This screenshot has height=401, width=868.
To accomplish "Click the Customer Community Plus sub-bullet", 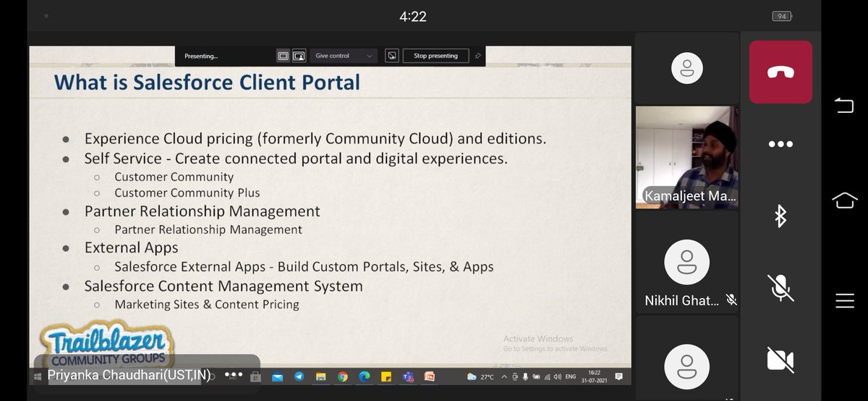I will click(187, 193).
